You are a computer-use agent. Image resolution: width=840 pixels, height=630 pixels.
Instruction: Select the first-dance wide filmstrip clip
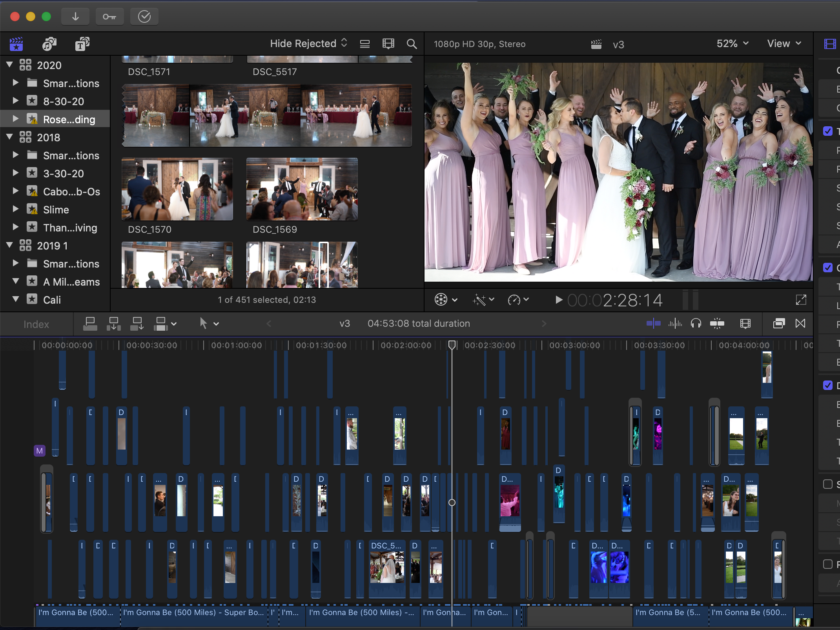[x=267, y=115]
